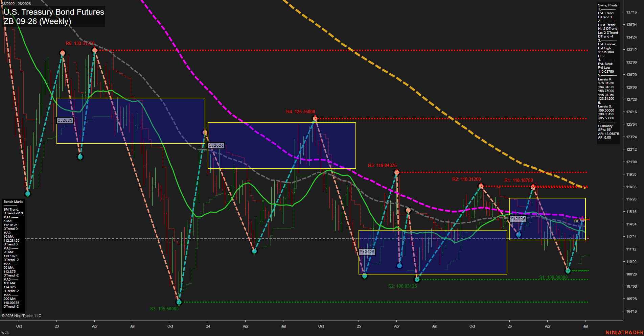Select the Y:2026 yearly range tag
This screenshot has height=336, width=644.
pyautogui.click(x=518, y=219)
